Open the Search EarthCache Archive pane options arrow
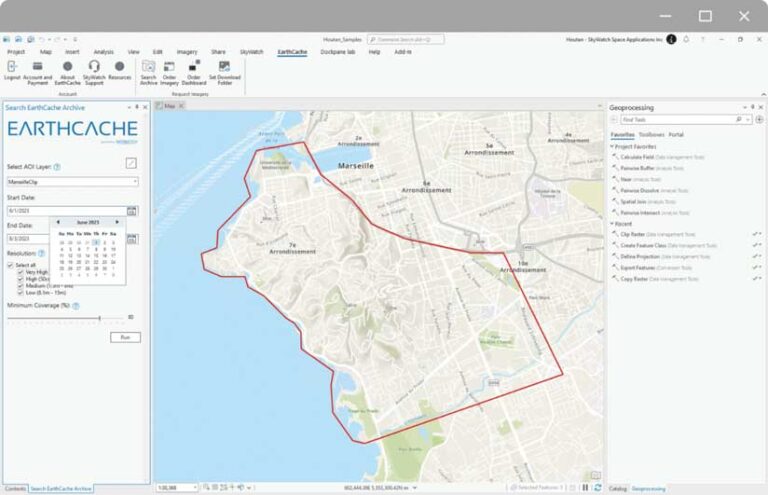 (x=129, y=107)
